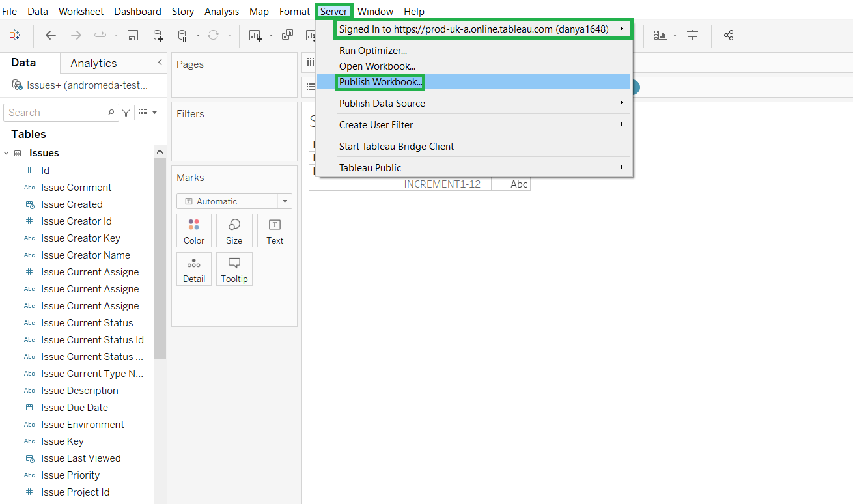This screenshot has height=504, width=853.
Task: Click the Undo arrow in the toolbar
Action: pos(50,35)
